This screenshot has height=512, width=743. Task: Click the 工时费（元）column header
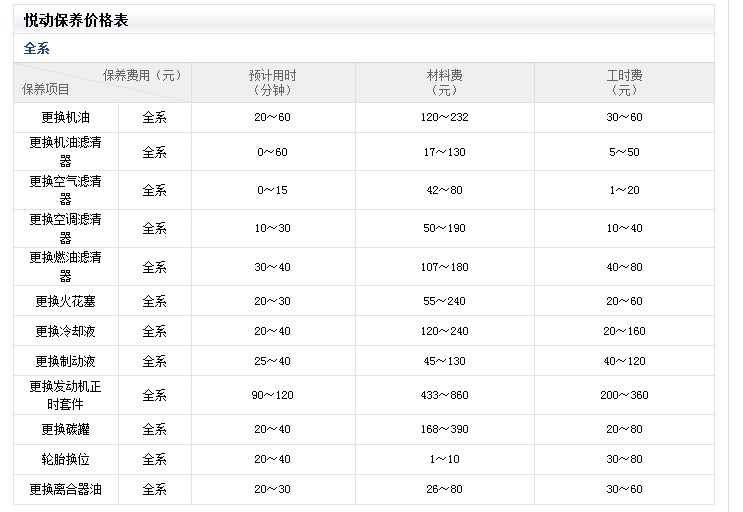(x=625, y=82)
